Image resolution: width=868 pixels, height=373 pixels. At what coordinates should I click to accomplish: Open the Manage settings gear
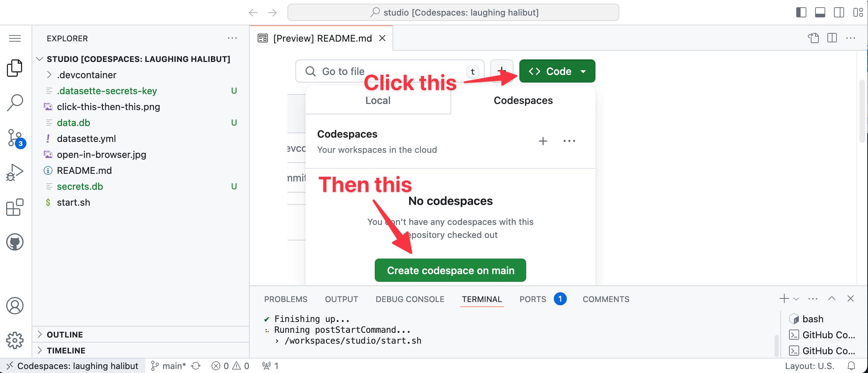[x=15, y=340]
